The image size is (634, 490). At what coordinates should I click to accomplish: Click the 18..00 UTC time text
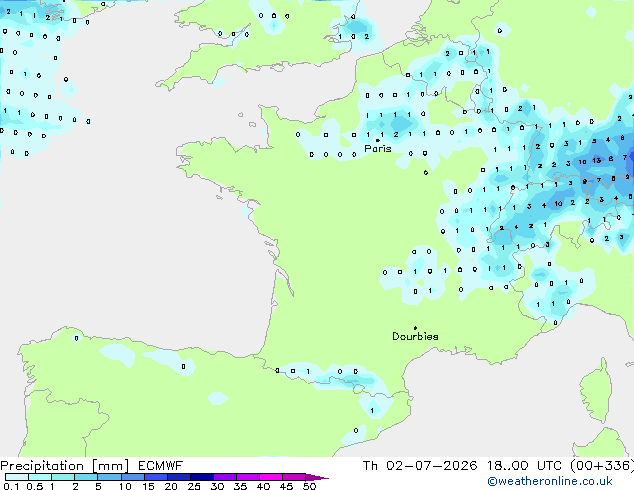pos(524,466)
